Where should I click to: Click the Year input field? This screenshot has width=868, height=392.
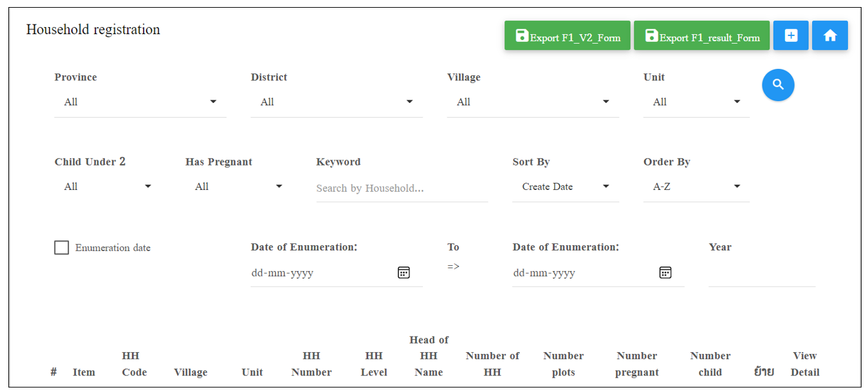pos(762,272)
